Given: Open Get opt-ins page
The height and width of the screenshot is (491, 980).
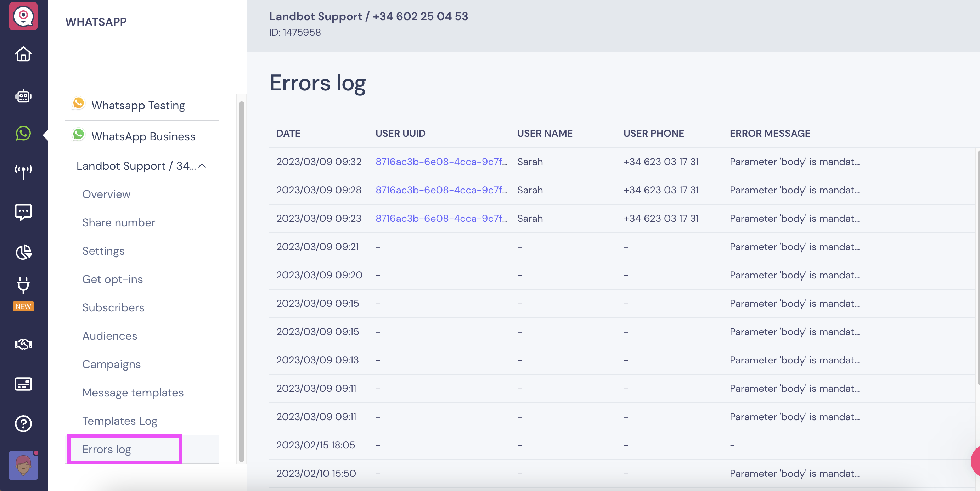Looking at the screenshot, I should click(x=113, y=279).
